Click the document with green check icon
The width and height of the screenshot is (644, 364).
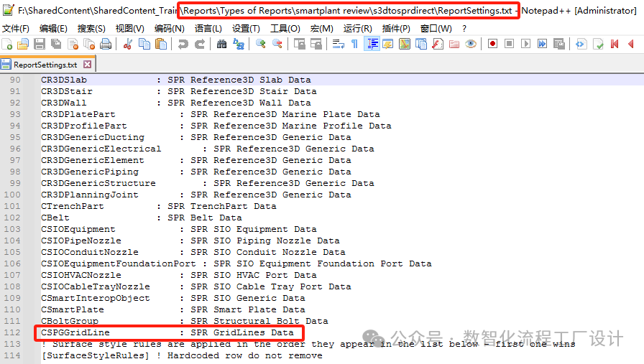click(x=598, y=44)
